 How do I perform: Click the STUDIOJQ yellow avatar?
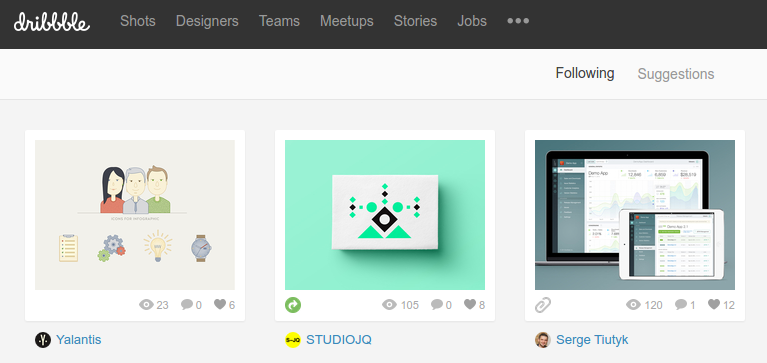(293, 340)
